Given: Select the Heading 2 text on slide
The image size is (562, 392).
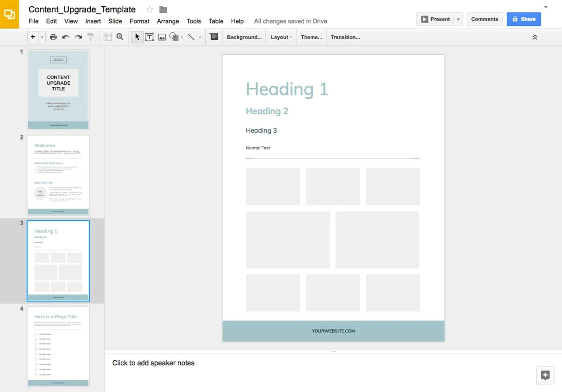Looking at the screenshot, I should click(x=267, y=111).
